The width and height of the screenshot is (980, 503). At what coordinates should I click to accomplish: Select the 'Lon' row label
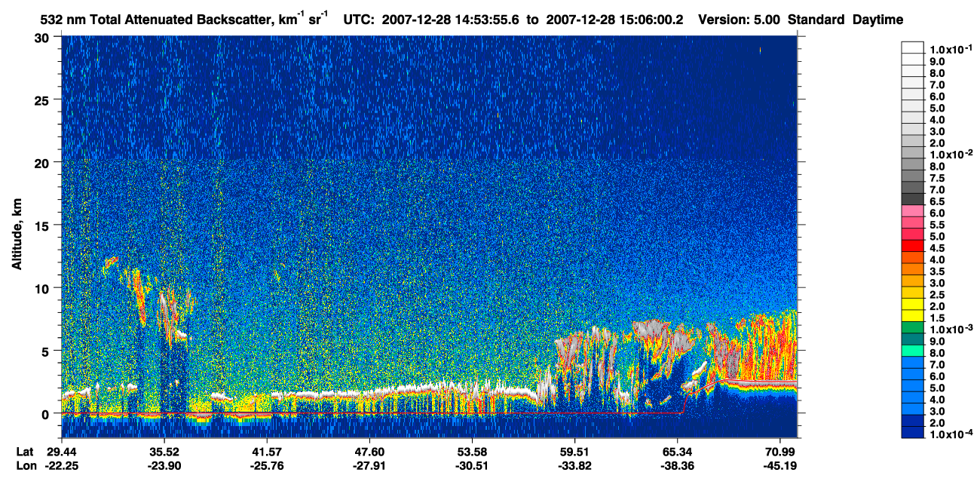[x=26, y=465]
